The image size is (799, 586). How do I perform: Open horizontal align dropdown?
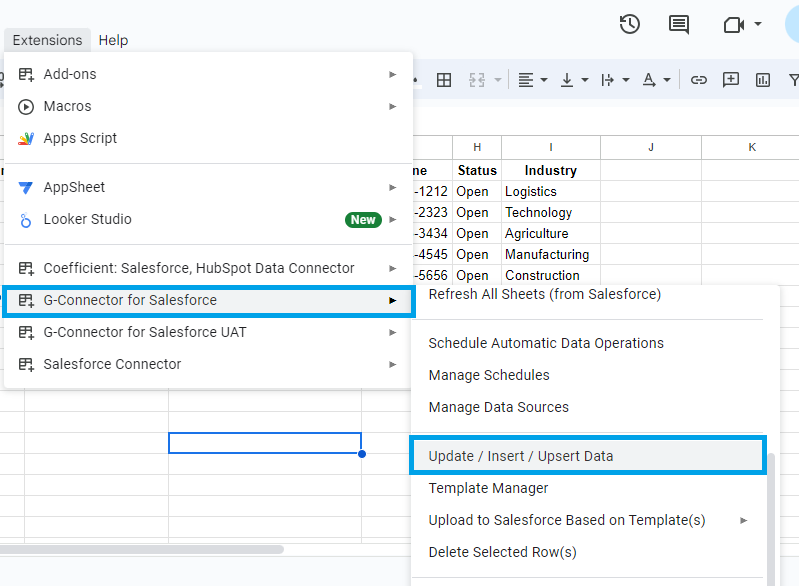[x=532, y=80]
